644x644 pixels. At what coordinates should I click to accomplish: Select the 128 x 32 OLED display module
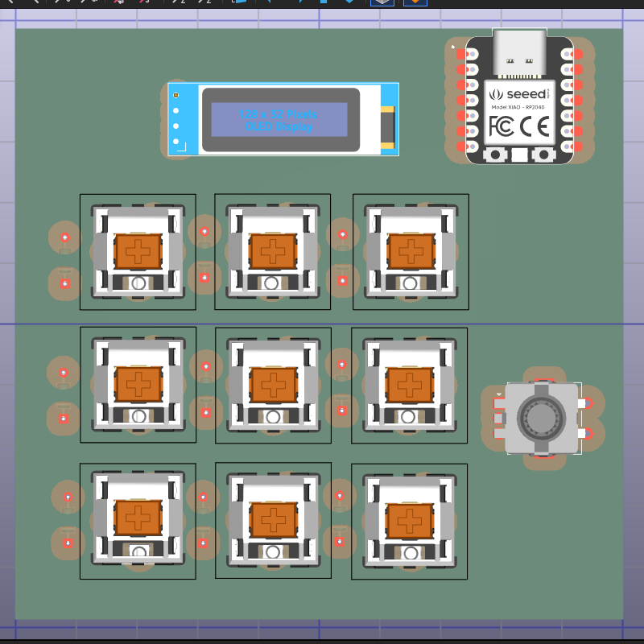pos(283,119)
